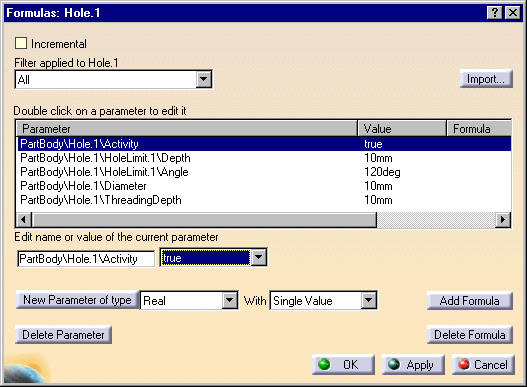527x387 pixels.
Task: Open the Single Value dropdown
Action: tap(369, 301)
